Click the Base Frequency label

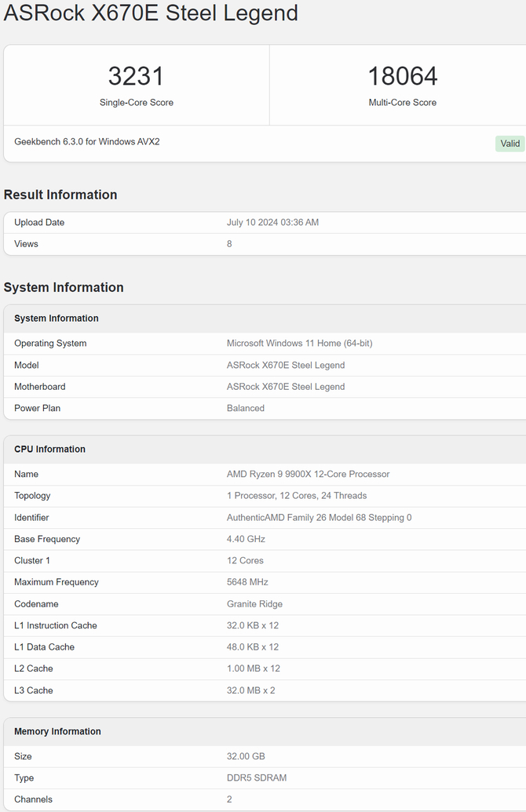point(47,539)
